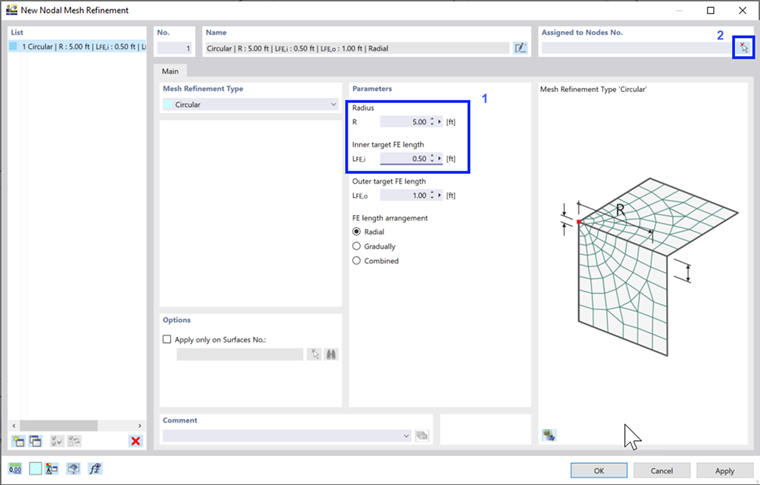760x485 pixels.
Task: Click the 'FE length arrangement' label
Action: [390, 218]
